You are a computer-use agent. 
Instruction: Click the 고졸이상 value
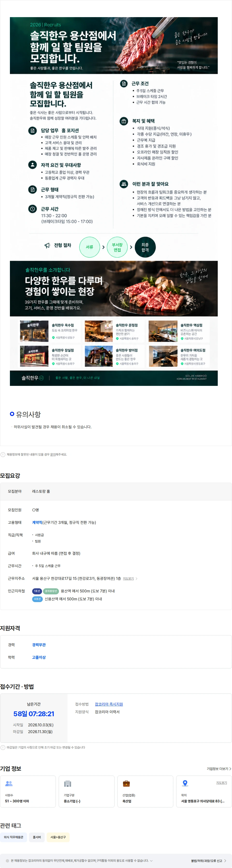[x=39, y=657]
